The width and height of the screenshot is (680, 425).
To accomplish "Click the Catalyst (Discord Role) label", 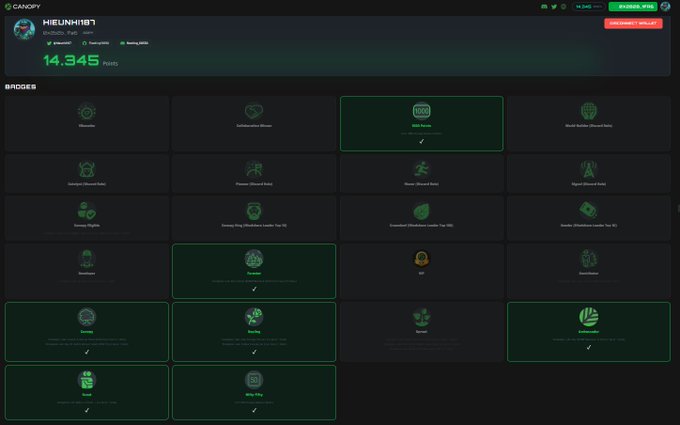I will pos(87,184).
